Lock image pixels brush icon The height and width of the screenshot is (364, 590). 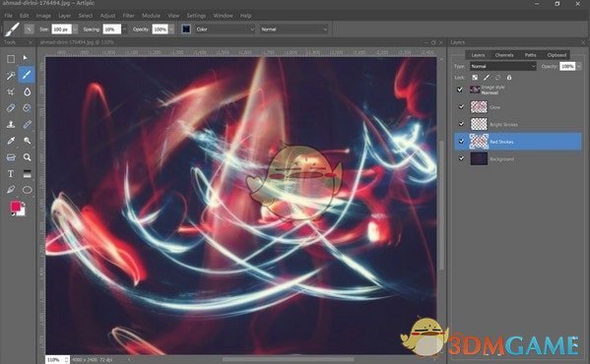pyautogui.click(x=487, y=78)
